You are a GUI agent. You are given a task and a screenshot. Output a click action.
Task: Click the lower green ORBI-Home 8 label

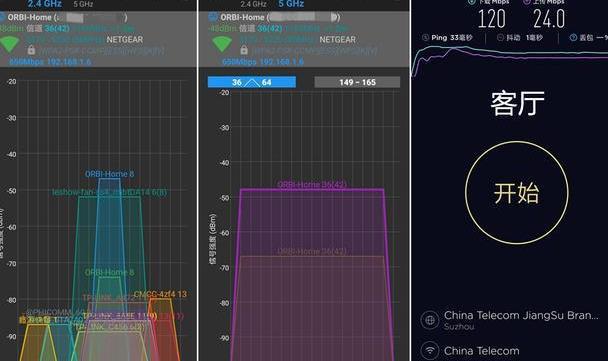[x=109, y=273]
